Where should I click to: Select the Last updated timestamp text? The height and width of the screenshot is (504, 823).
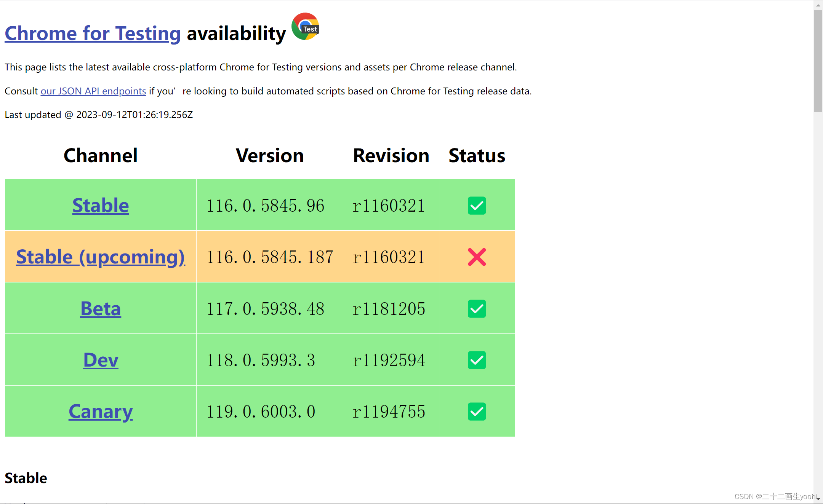pyautogui.click(x=98, y=115)
